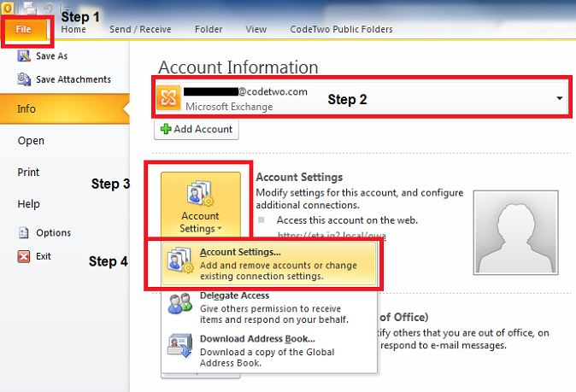576x392 pixels.
Task: Click the Options icon in sidebar
Action: [x=24, y=232]
